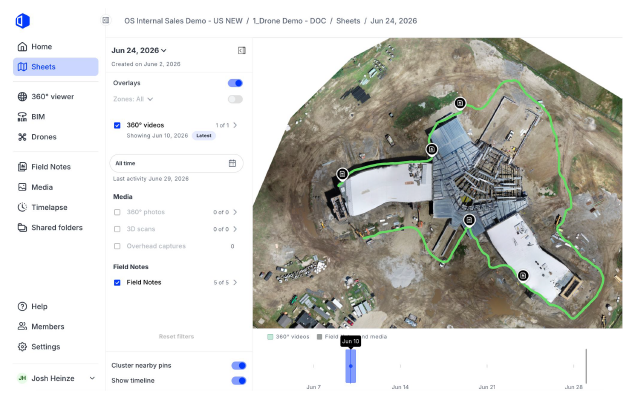
Task: Click the Timelapse clock icon
Action: coord(22,207)
